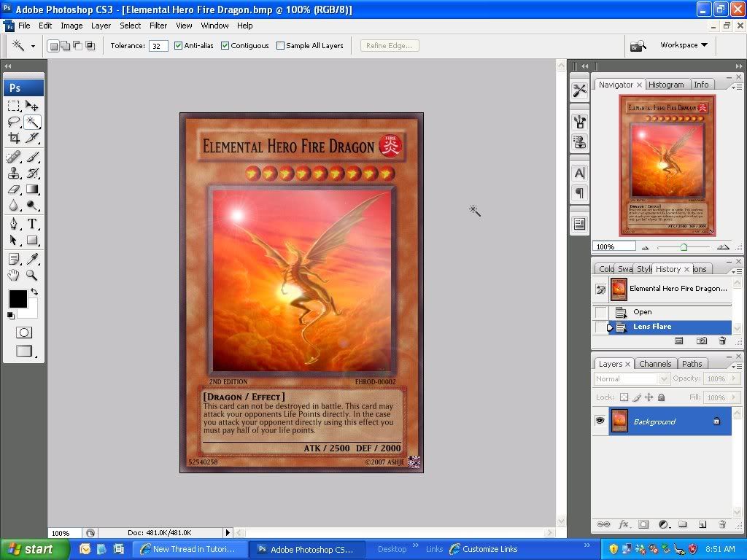Create new snapshot in History panel
Screen dimensions: 747x560
point(701,341)
